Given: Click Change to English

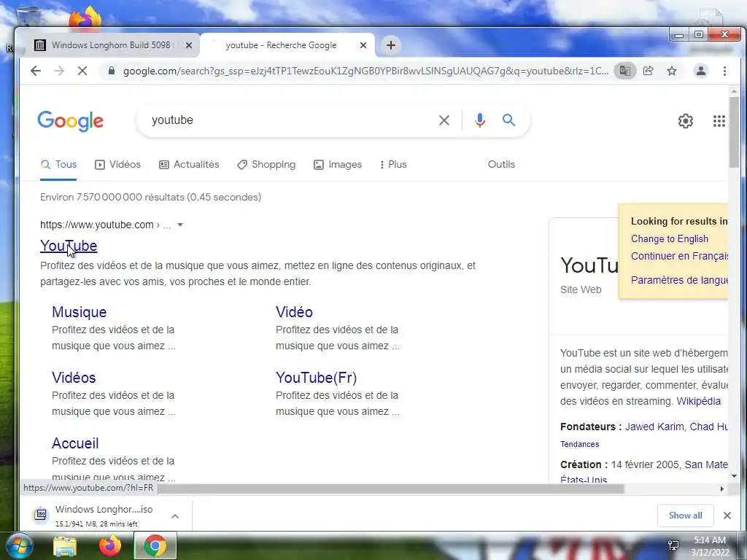Looking at the screenshot, I should pos(670,238).
